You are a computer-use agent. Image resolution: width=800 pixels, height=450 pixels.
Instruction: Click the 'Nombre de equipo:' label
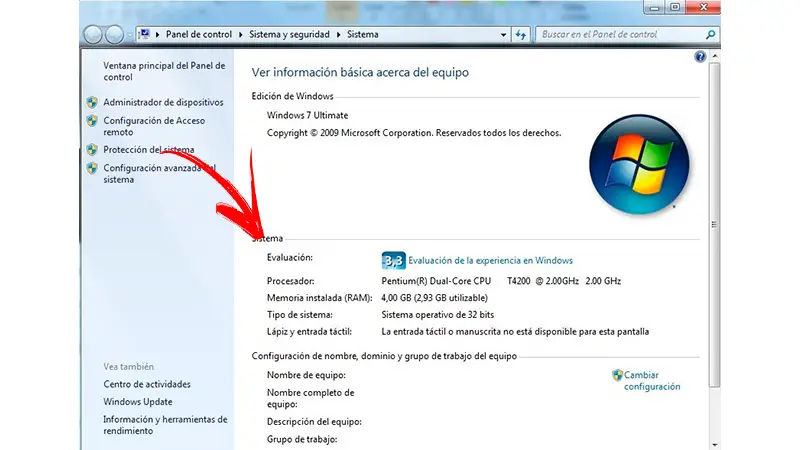[x=306, y=375]
